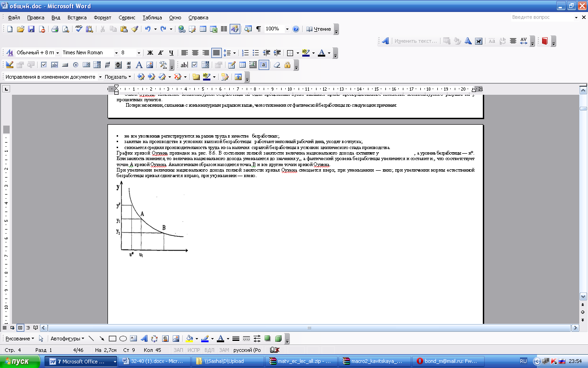This screenshot has width=588, height=368.
Task: Switch to Print Layout view button
Action: [x=20, y=328]
